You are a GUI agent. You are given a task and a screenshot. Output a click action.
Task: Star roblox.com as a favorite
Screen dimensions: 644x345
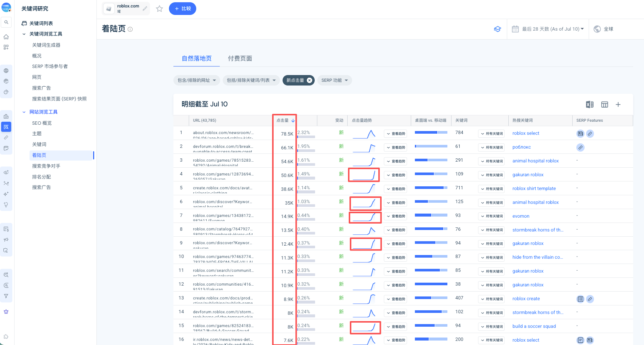pos(160,9)
